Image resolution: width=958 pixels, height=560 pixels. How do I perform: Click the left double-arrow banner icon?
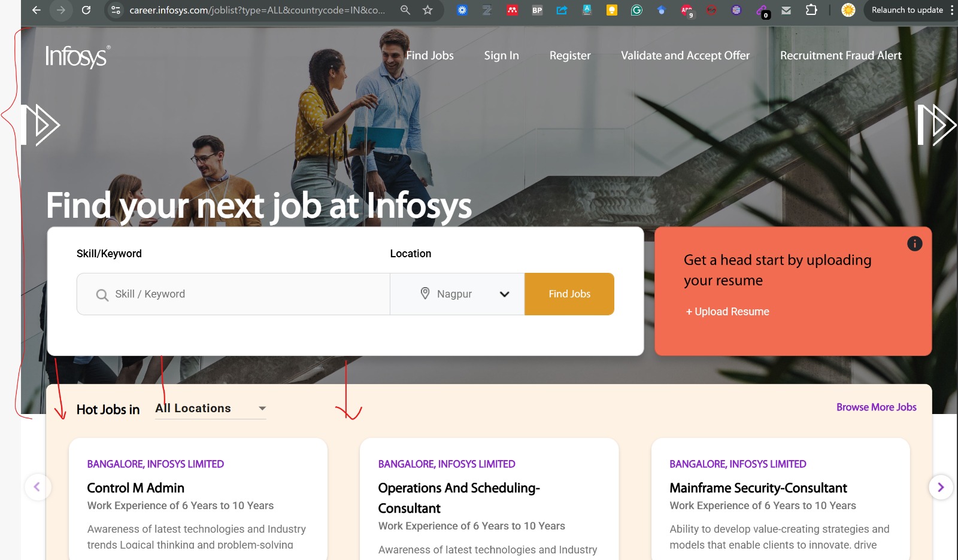point(41,125)
